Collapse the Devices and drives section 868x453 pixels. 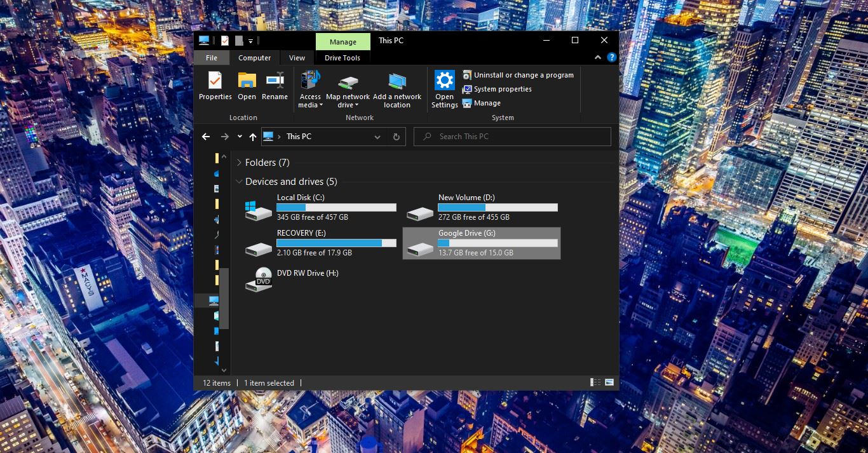pyautogui.click(x=240, y=181)
